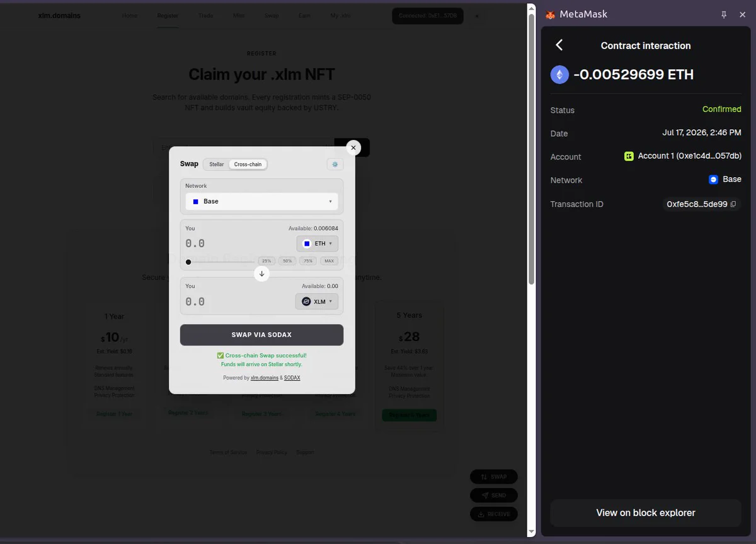Click the Register 1 Year button
756x544 pixels.
pos(114,414)
